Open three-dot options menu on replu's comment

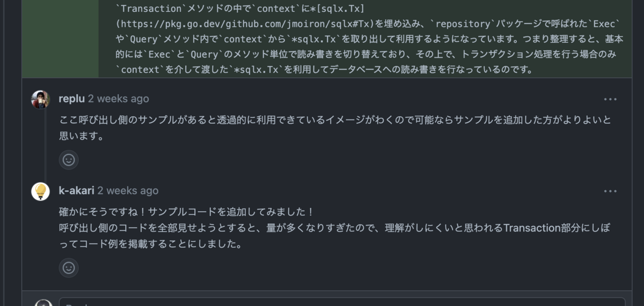610,99
